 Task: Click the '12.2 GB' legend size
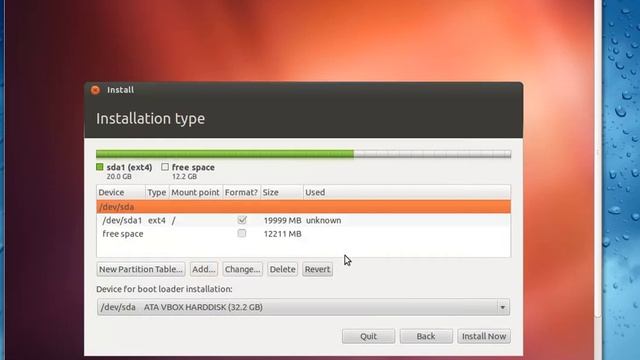[184, 177]
